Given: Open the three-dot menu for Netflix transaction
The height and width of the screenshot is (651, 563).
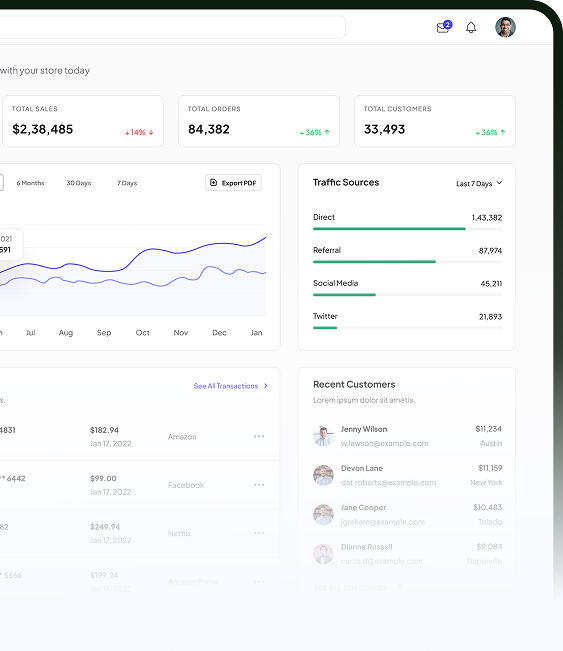Looking at the screenshot, I should pyautogui.click(x=259, y=533).
